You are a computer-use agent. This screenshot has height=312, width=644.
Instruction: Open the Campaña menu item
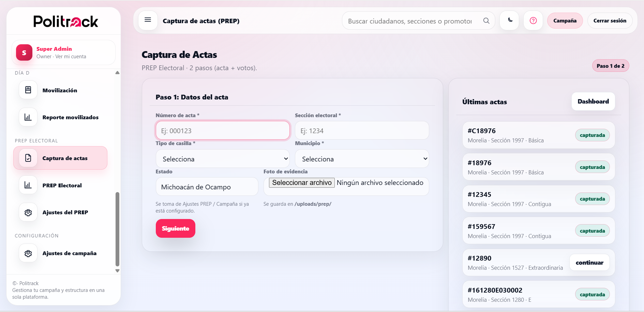point(564,20)
